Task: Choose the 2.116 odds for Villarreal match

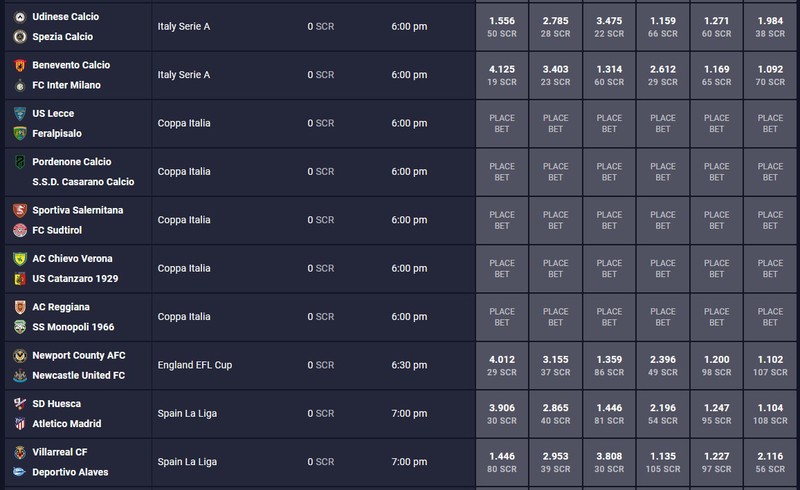Action: click(x=770, y=462)
